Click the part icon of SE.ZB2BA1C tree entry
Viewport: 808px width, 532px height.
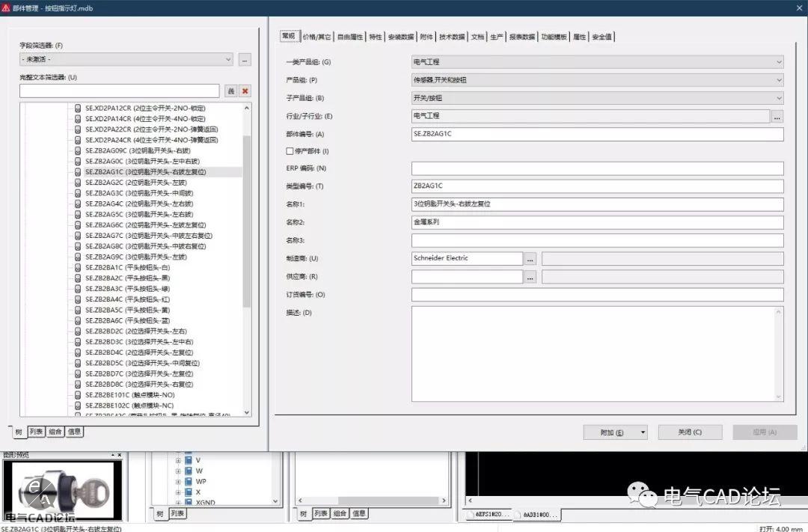[x=78, y=267]
